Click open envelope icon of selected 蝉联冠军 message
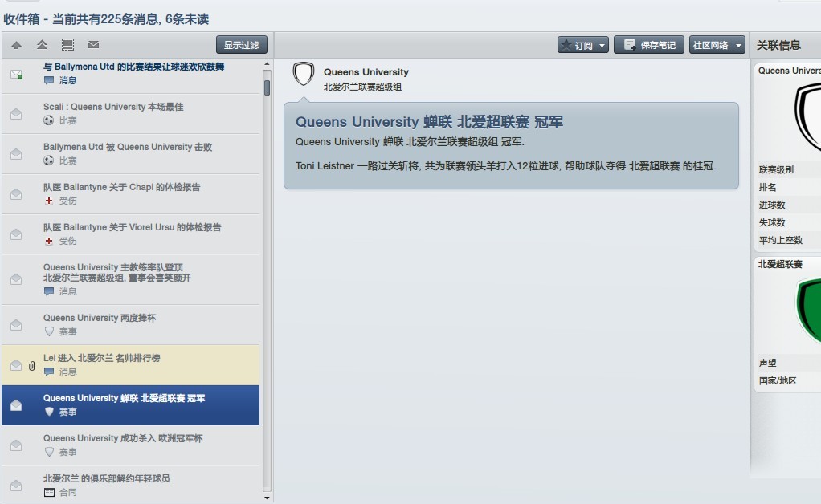 pyautogui.click(x=16, y=405)
